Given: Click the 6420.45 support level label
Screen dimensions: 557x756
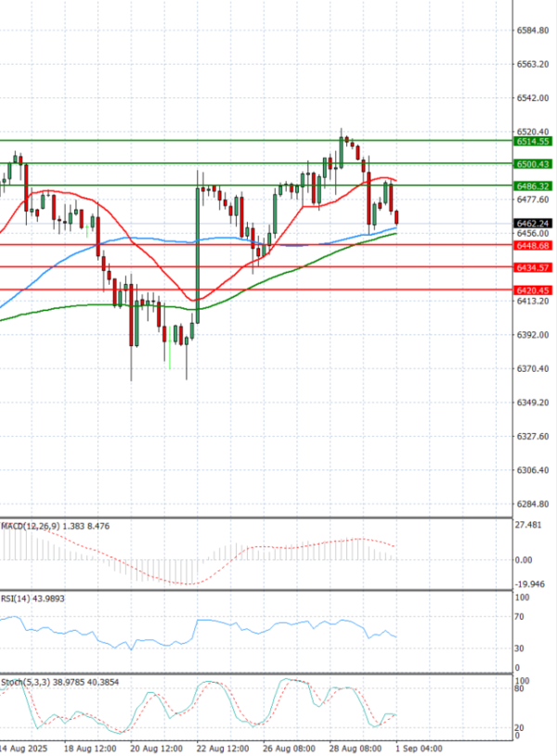Looking at the screenshot, I should [x=533, y=290].
